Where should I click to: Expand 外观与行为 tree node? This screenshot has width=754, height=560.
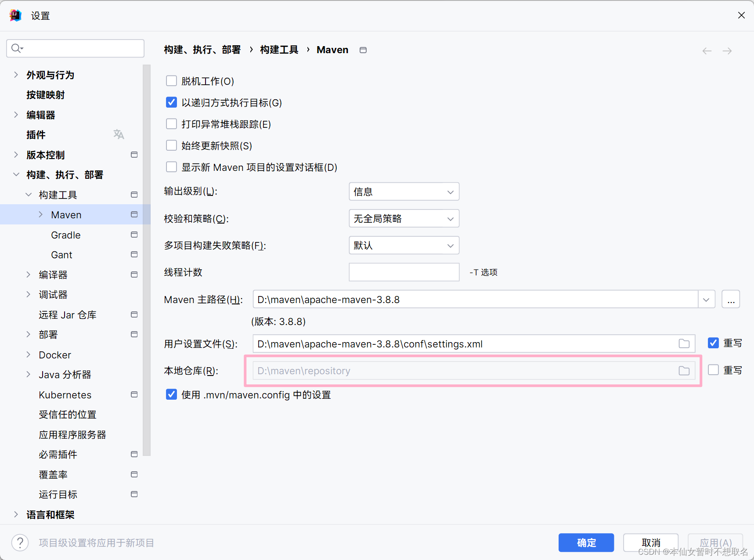point(16,75)
